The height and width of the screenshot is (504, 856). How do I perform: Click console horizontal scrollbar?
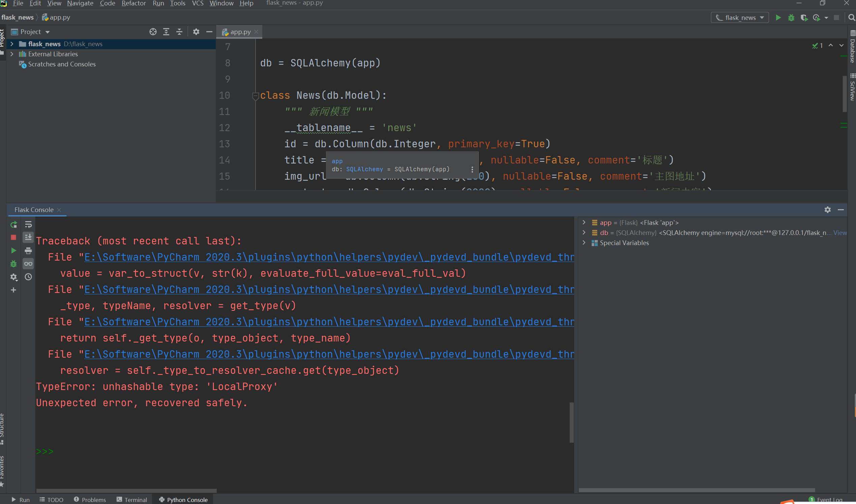pos(126,491)
